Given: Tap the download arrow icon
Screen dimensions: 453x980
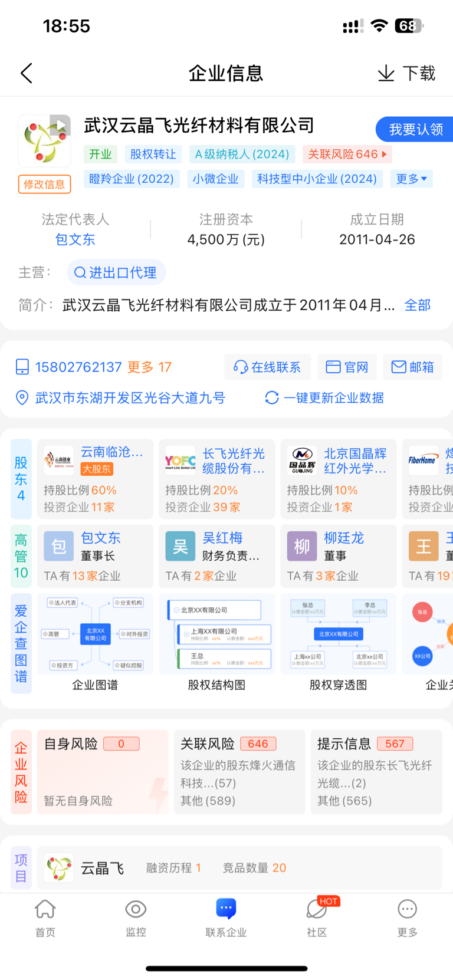Looking at the screenshot, I should tap(386, 74).
